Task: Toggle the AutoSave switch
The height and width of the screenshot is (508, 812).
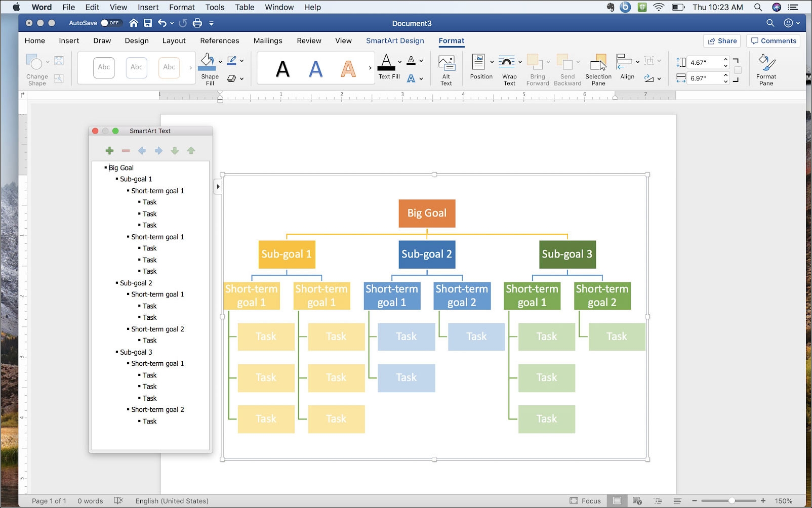Action: pos(110,23)
